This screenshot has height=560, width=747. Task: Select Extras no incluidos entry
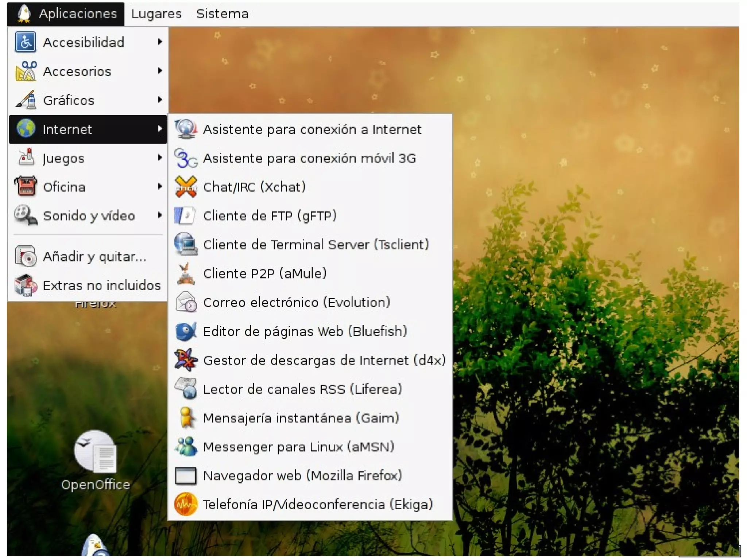coord(101,285)
